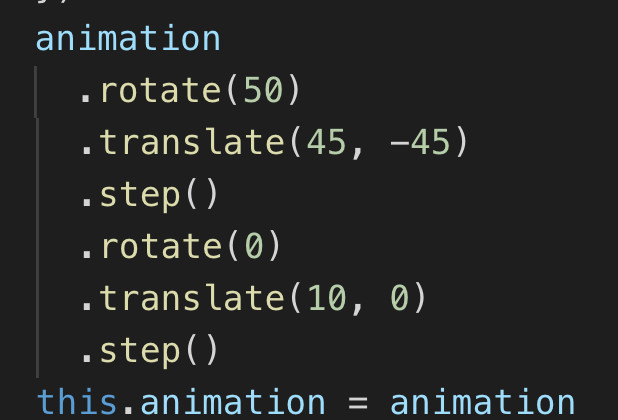The width and height of the screenshot is (618, 420).
Task: Click the this keyword
Action: click(77, 401)
